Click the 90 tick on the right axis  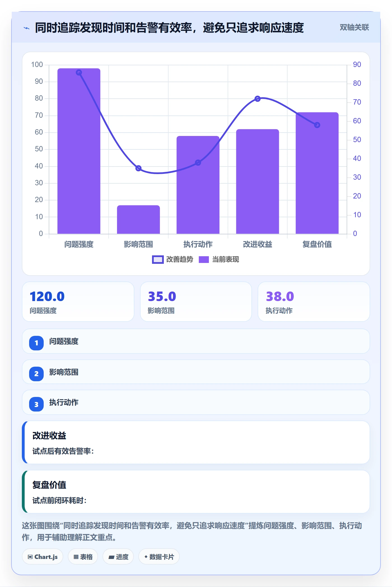pos(357,65)
